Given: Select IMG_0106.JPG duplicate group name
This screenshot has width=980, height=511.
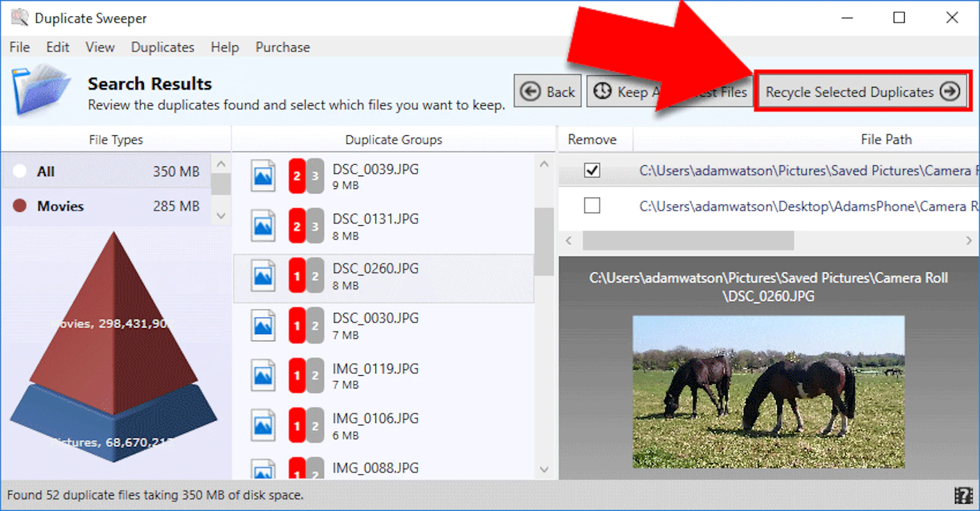Looking at the screenshot, I should pos(375,418).
